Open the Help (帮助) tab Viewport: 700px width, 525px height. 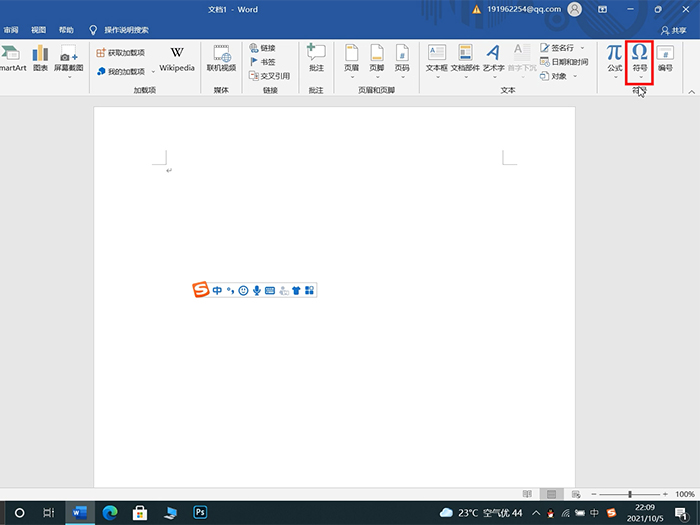pos(66,30)
